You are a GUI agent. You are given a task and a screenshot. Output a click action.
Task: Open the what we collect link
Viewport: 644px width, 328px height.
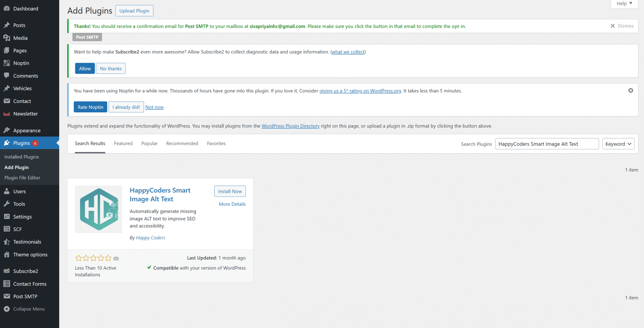pyautogui.click(x=348, y=52)
